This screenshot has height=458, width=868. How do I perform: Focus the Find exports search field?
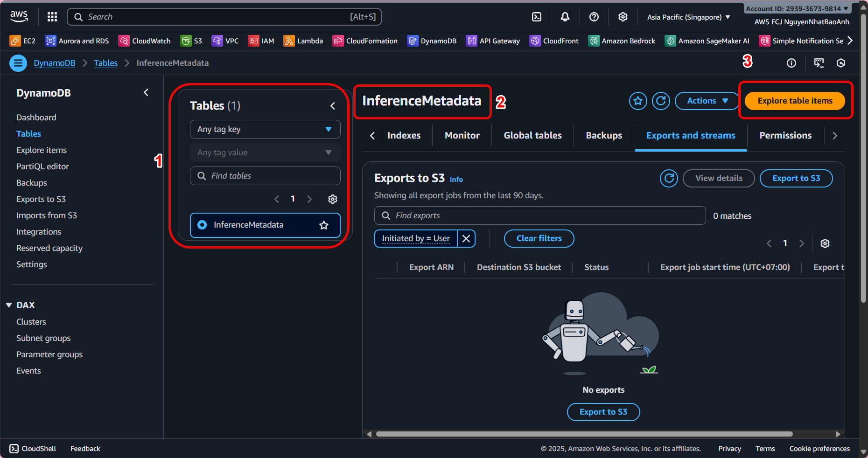pyautogui.click(x=540, y=215)
